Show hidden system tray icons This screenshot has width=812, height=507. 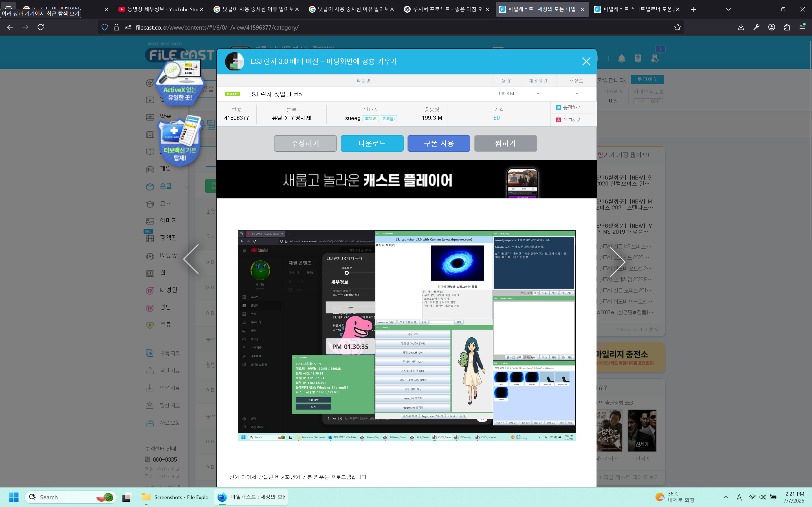(x=725, y=497)
